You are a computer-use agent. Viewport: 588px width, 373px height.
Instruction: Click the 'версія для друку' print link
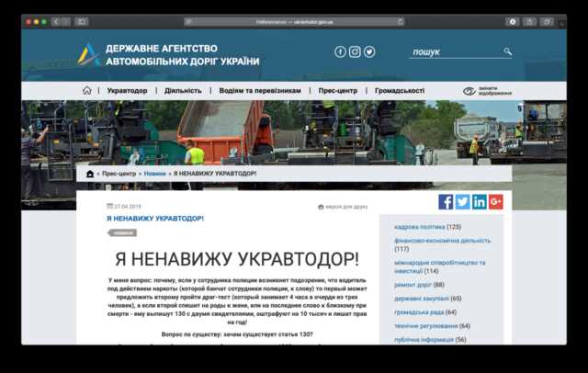tap(345, 207)
